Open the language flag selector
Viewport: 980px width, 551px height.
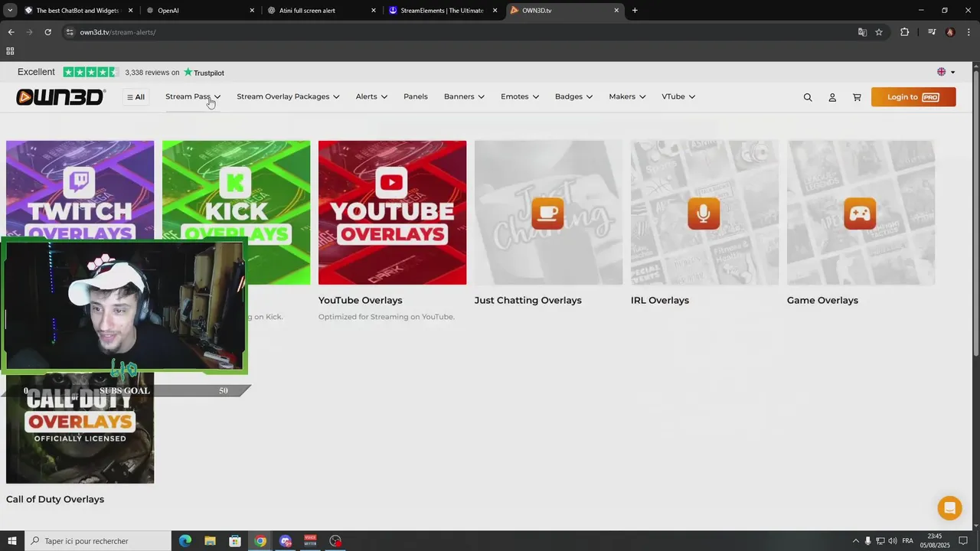946,72
